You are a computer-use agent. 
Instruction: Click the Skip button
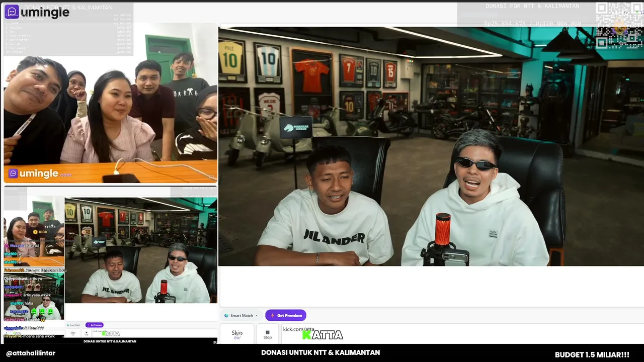coord(237,334)
